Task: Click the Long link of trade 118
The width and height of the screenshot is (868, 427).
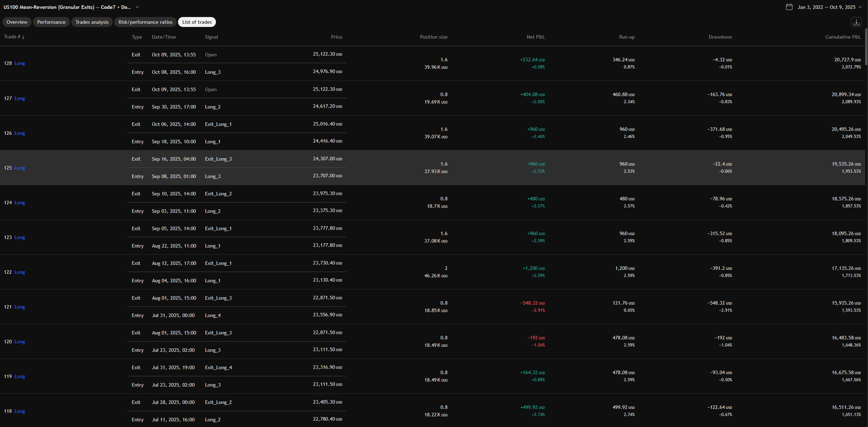Action: (20, 411)
